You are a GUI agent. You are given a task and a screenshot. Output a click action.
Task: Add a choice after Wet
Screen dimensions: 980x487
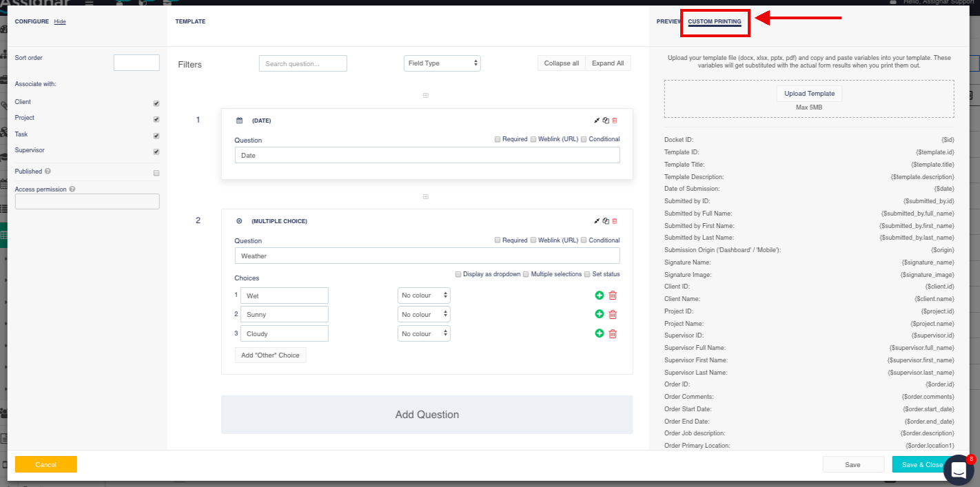point(600,295)
